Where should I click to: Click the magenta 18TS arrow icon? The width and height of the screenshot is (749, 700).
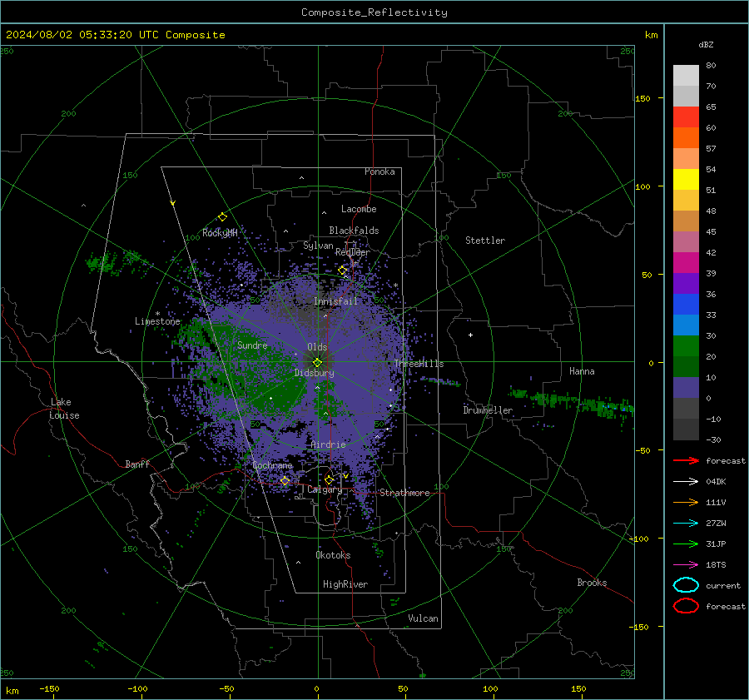point(686,565)
